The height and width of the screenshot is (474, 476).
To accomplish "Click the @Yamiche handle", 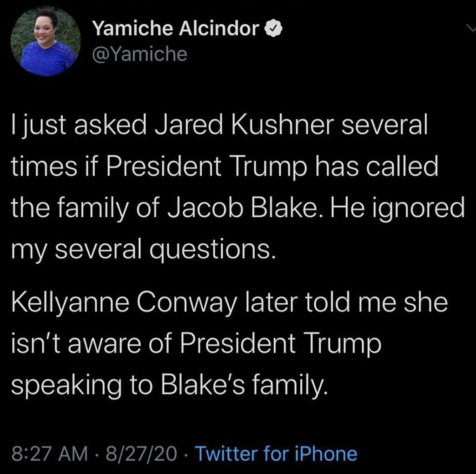I will pyautogui.click(x=139, y=54).
